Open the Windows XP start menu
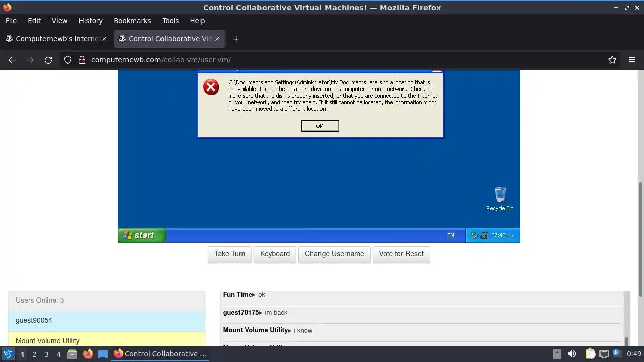 click(x=141, y=235)
